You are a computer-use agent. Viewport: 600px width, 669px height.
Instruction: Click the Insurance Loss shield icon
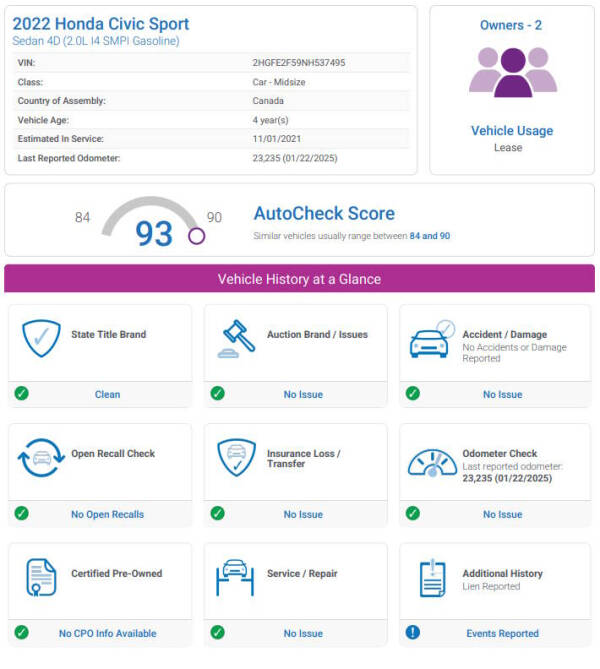[x=236, y=458]
